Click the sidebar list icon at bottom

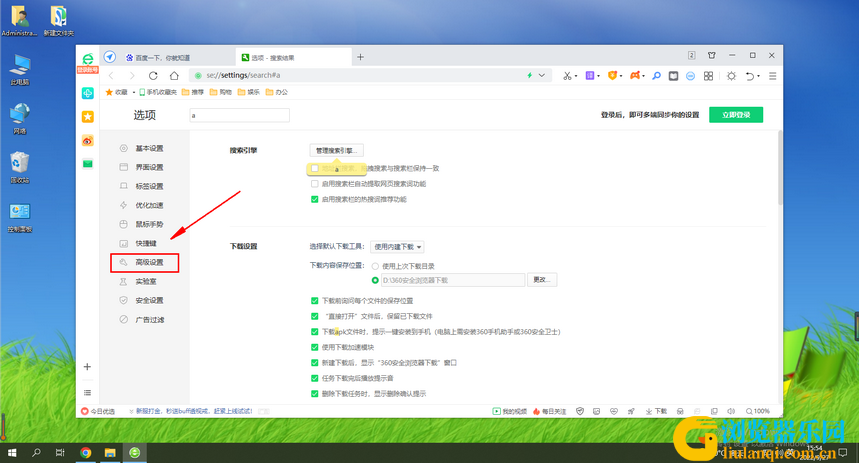[x=87, y=393]
